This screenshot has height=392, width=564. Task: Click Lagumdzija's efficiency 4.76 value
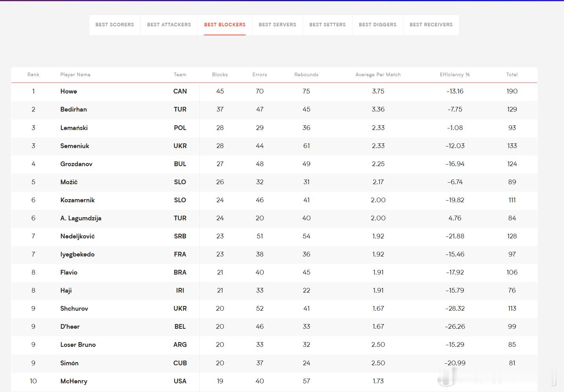(x=455, y=218)
